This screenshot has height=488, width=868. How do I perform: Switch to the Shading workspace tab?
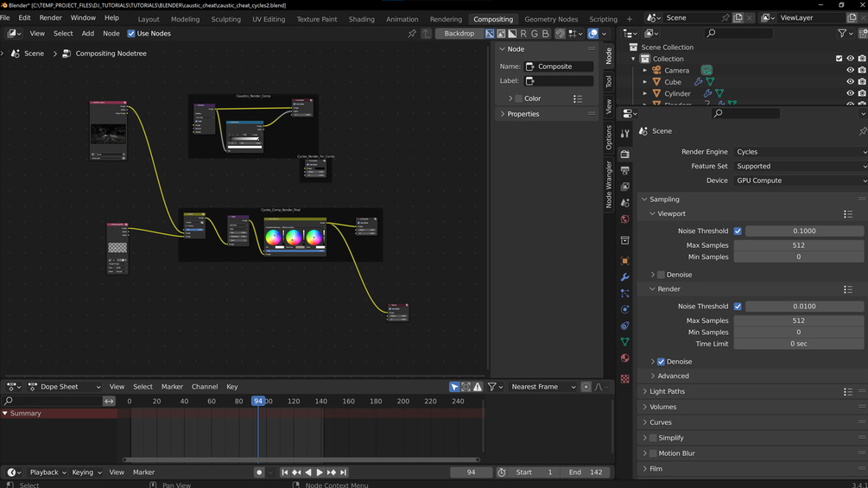click(362, 19)
